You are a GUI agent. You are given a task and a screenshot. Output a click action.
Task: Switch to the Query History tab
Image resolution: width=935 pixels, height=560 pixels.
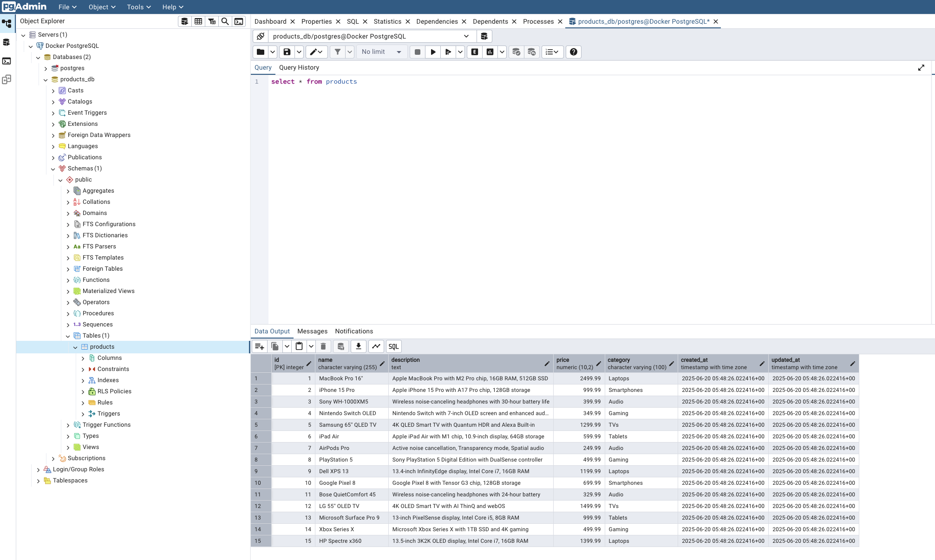(299, 67)
